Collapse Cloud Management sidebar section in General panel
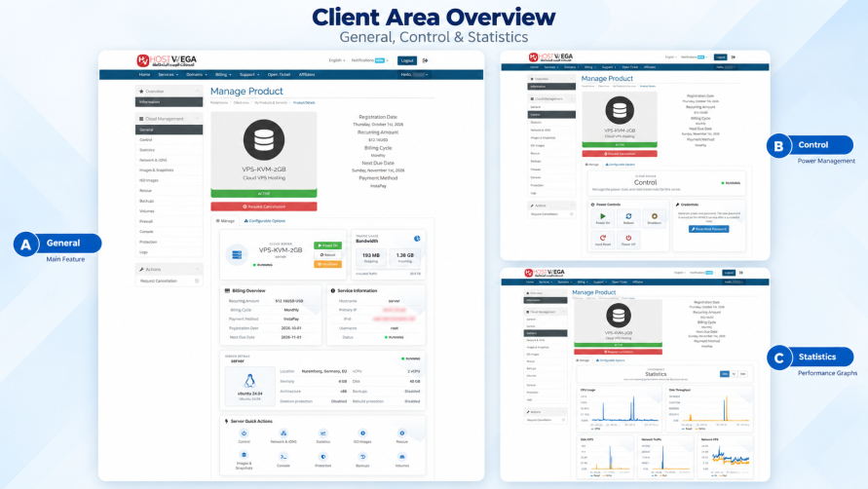 [197, 119]
